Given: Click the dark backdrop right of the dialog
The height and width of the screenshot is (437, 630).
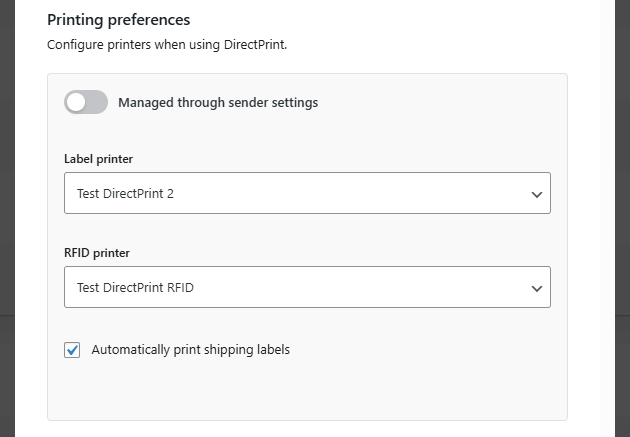Looking at the screenshot, I should (622, 200).
